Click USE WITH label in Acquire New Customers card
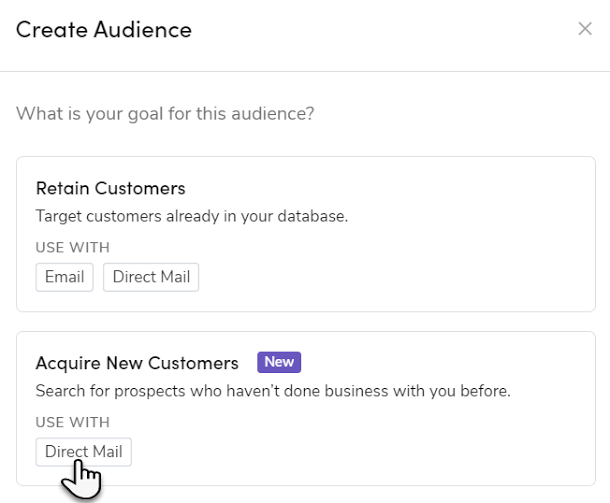The width and height of the screenshot is (610, 503). coord(72,422)
